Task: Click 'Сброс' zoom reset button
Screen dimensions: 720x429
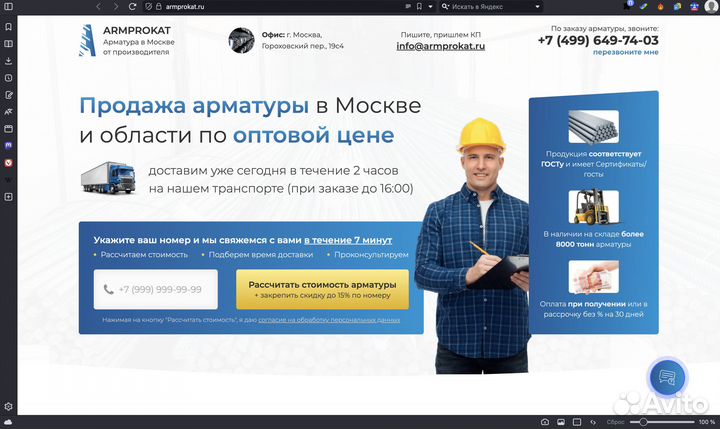Action: pos(615,422)
